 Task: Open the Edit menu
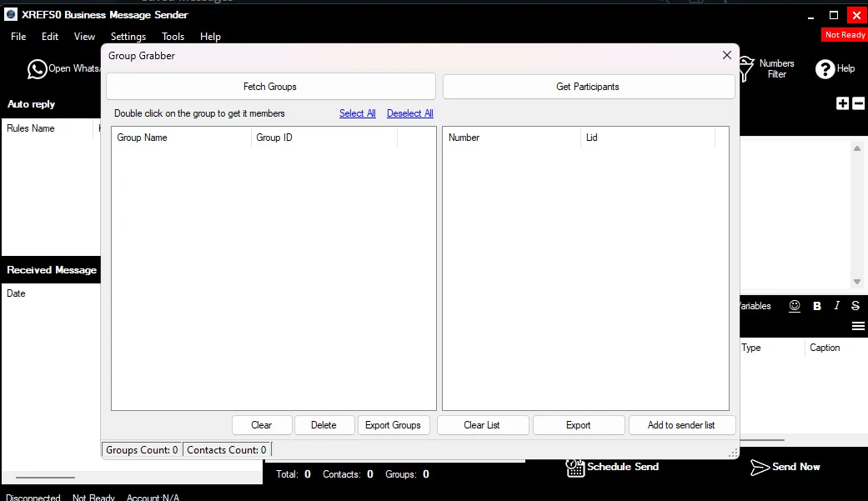pos(50,37)
